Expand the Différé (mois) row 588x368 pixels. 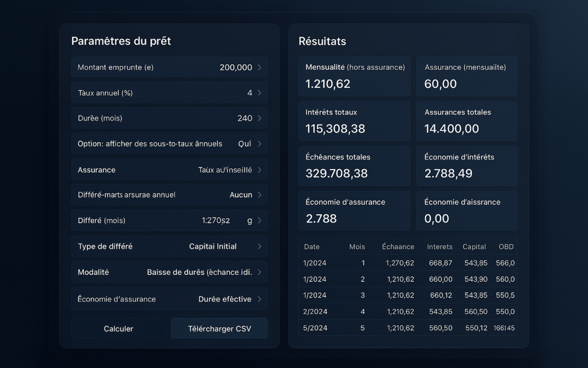[169, 220]
